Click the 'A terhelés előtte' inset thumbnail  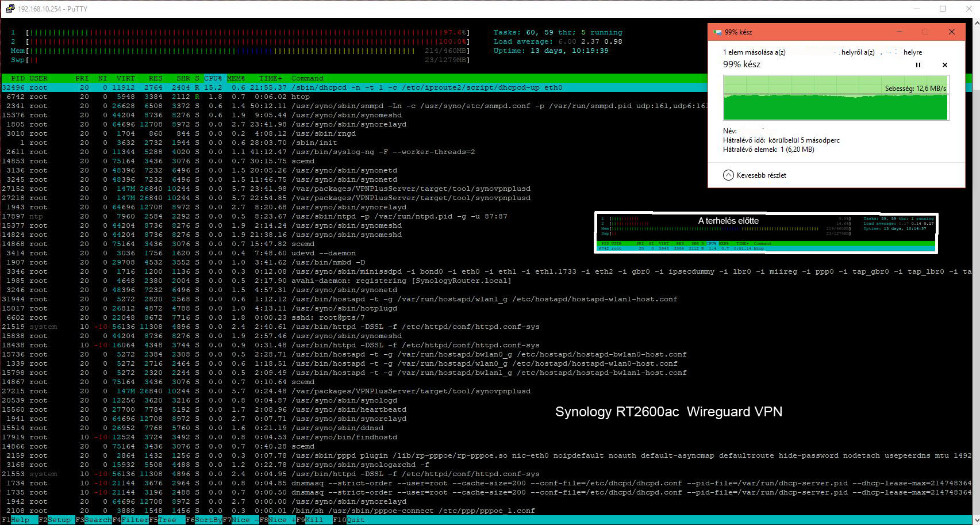pos(766,232)
